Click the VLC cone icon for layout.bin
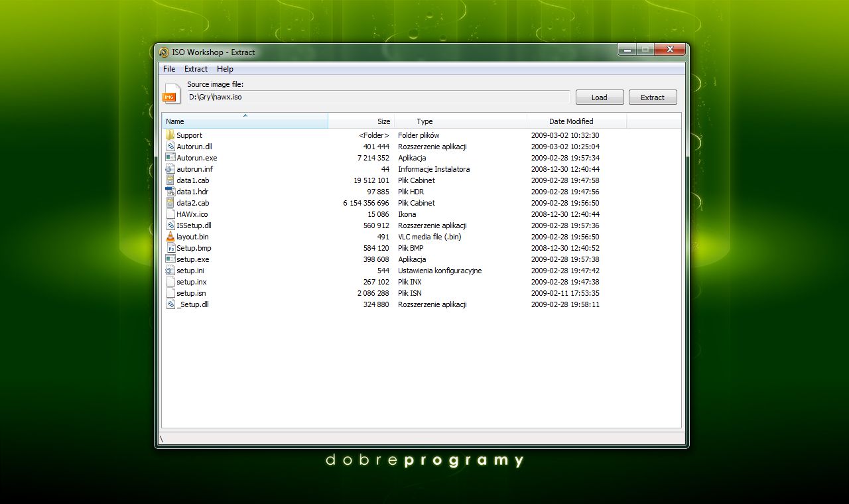This screenshot has height=504, width=849. pos(170,237)
